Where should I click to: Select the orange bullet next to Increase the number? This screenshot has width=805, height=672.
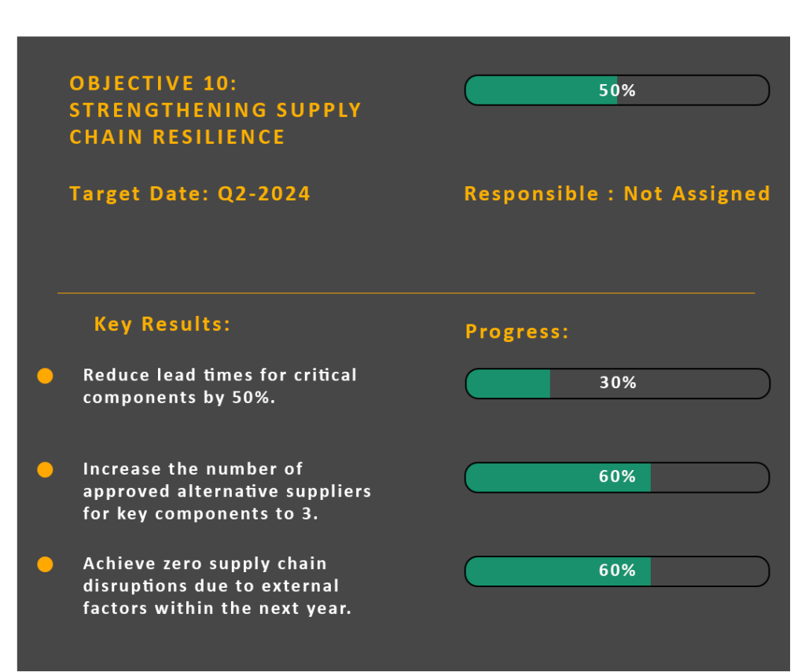46,470
